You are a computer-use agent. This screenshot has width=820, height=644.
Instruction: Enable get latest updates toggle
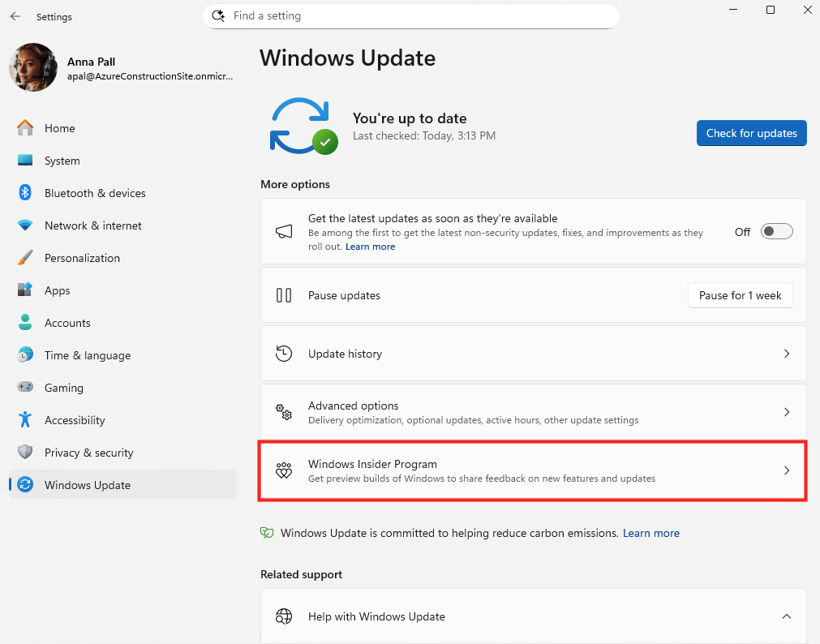point(776,232)
